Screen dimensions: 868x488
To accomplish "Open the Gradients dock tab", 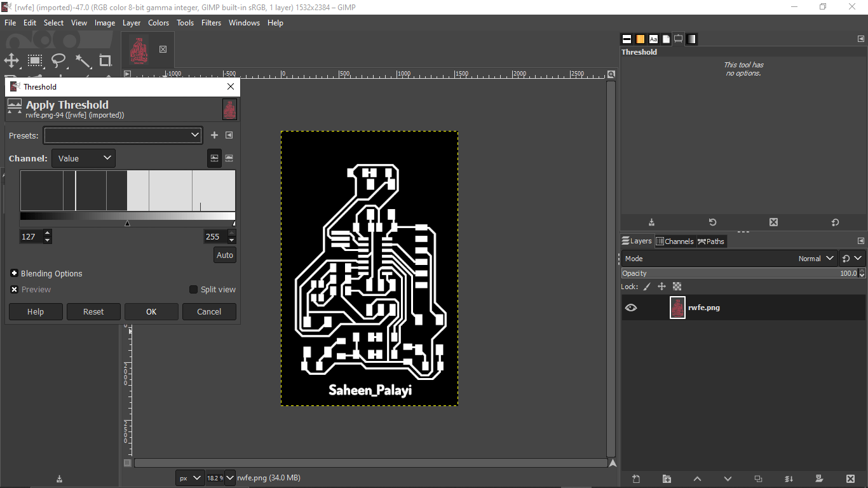I will pos(691,39).
